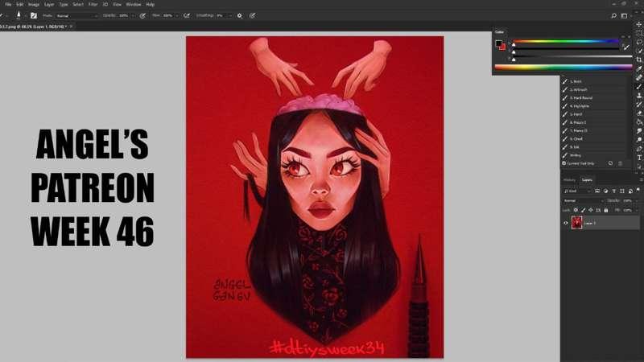
Task: Open layer Opacity dropdown arrow
Action: (636, 200)
